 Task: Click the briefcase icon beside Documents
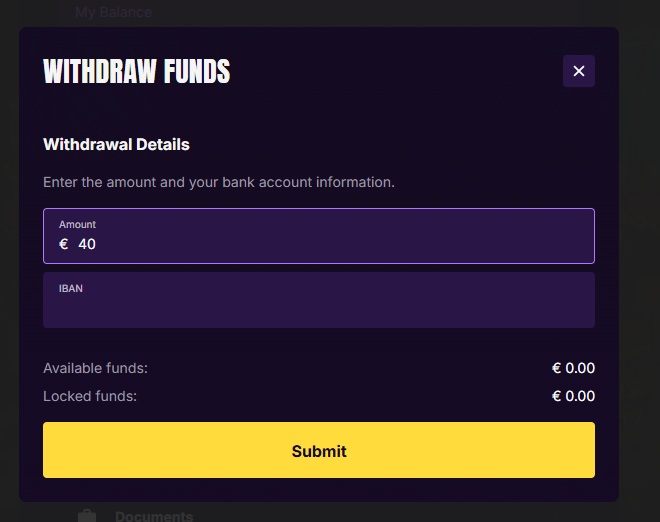tap(87, 516)
